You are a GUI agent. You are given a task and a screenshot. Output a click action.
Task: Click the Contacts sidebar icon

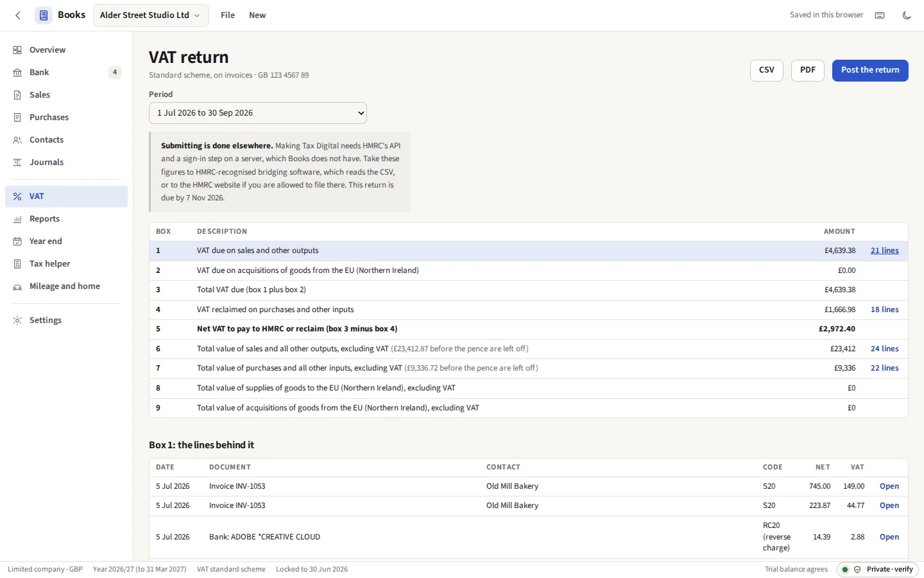click(x=17, y=140)
